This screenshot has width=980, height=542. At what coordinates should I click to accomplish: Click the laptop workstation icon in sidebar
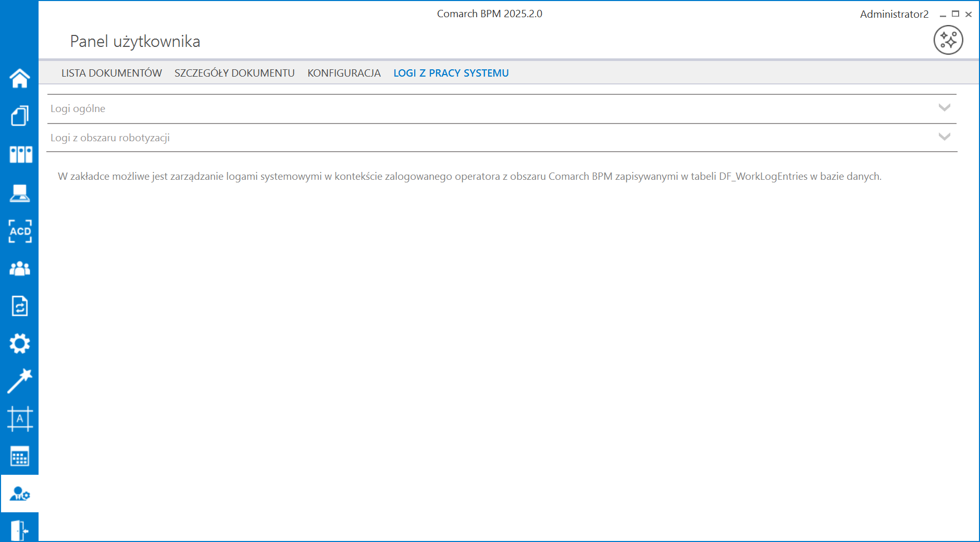pyautogui.click(x=20, y=192)
